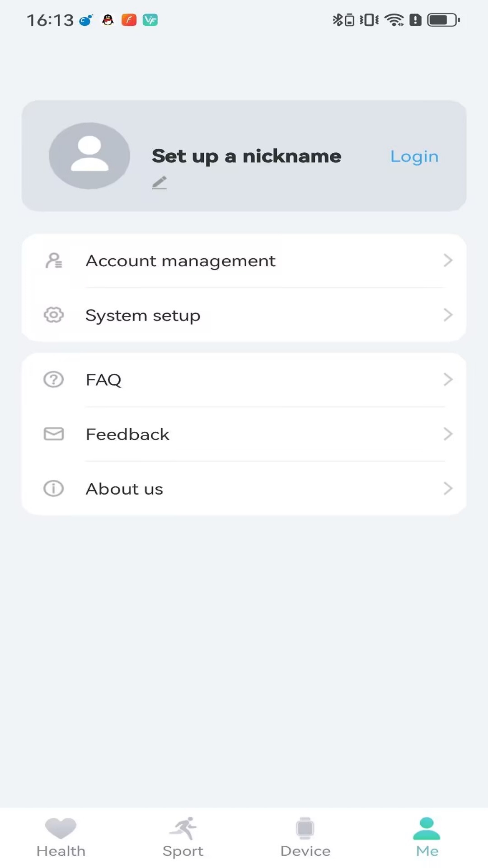Expand Account management chevron arrow
The width and height of the screenshot is (488, 868).
coord(448,260)
